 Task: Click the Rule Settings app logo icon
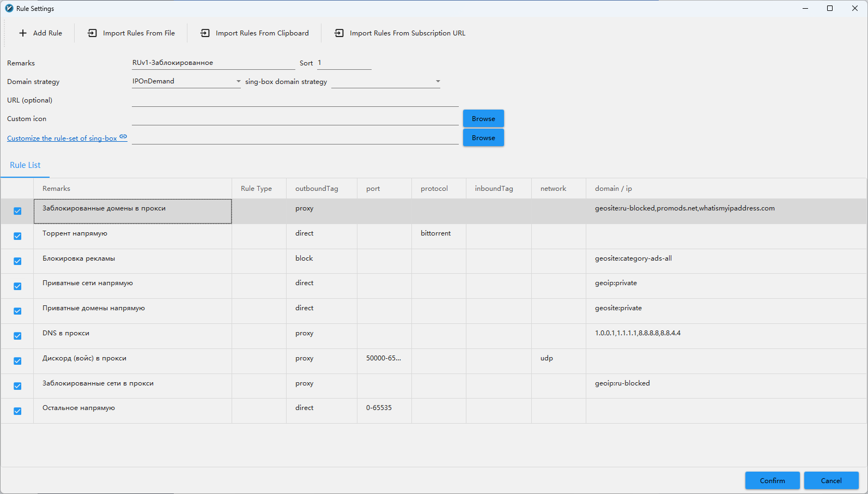9,8
